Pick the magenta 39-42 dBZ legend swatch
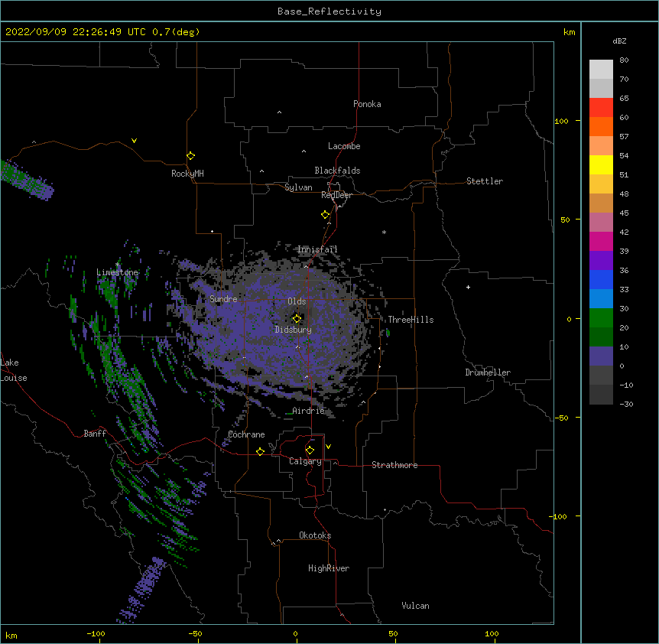 point(601,241)
